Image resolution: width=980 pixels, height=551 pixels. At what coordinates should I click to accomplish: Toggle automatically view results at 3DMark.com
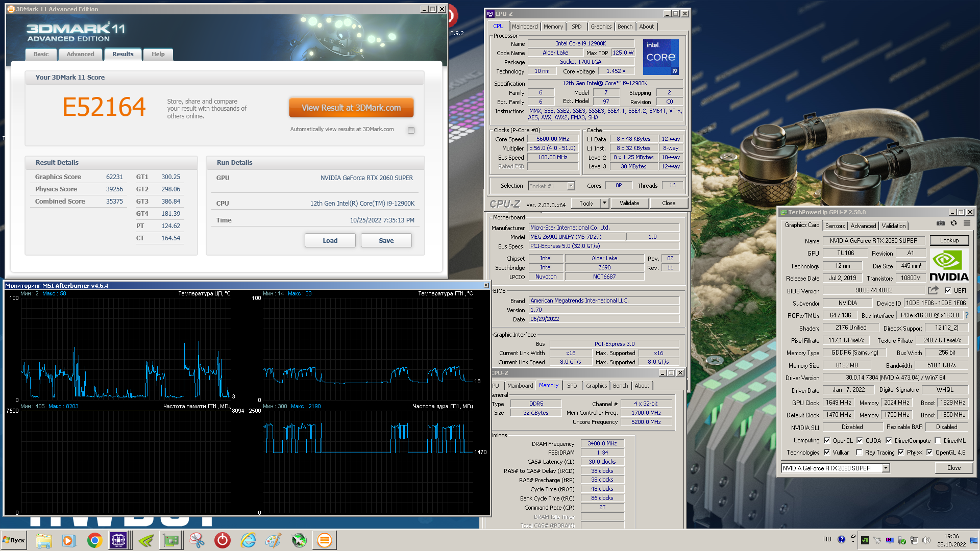tap(411, 130)
